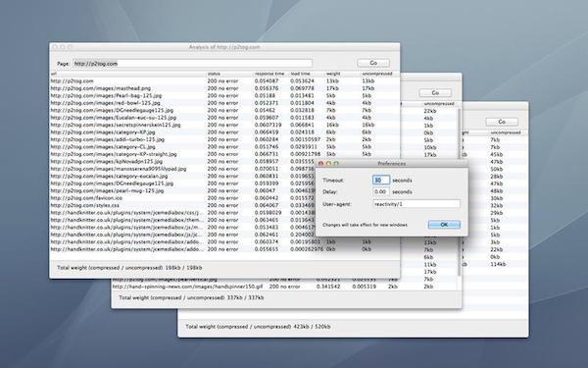This screenshot has width=588, height=368.
Task: Select the masthead.png row in the list
Action: pyautogui.click(x=224, y=88)
